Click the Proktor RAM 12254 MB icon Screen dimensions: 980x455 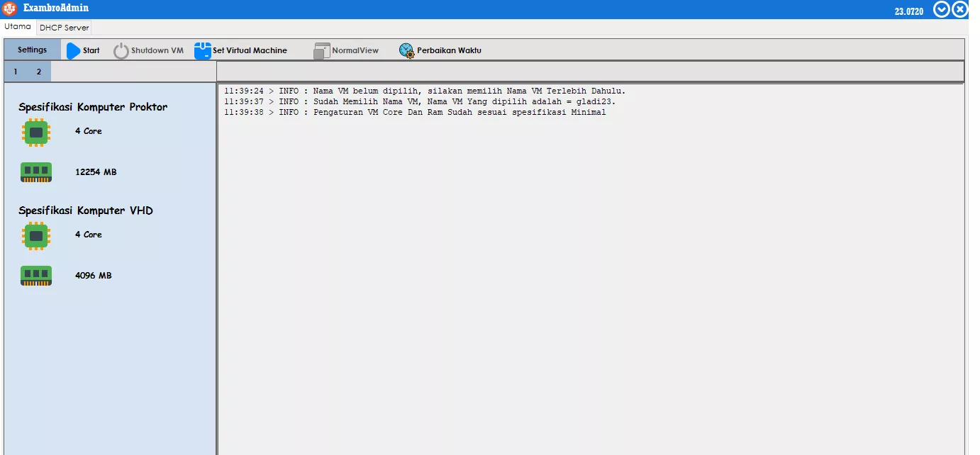point(35,172)
